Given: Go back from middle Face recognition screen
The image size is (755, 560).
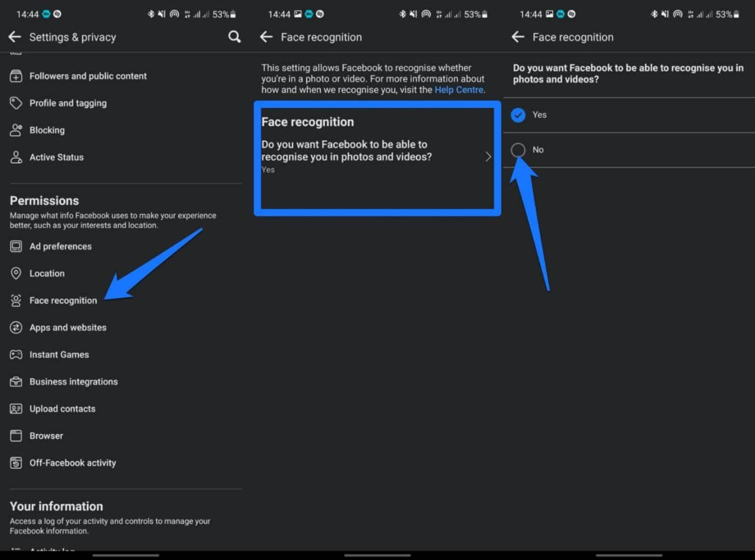Looking at the screenshot, I should coord(267,37).
